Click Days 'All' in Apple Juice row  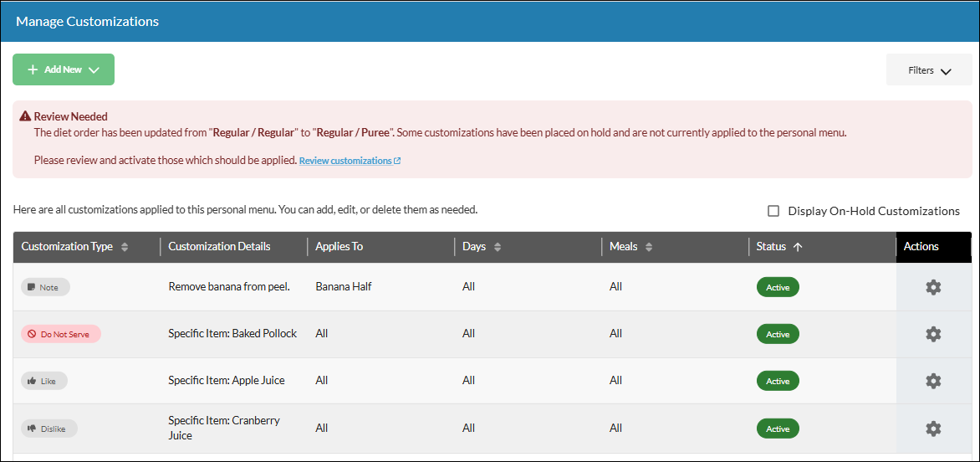pos(469,380)
